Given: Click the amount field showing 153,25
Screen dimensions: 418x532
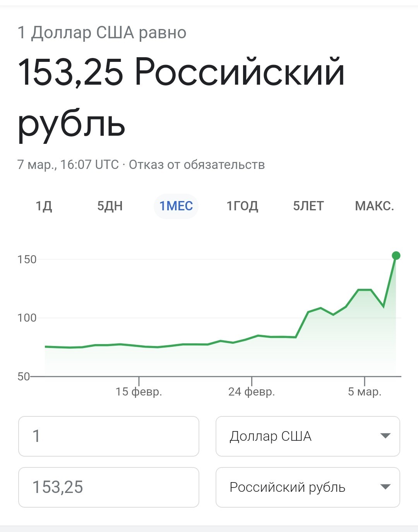Looking at the screenshot, I should point(109,487).
